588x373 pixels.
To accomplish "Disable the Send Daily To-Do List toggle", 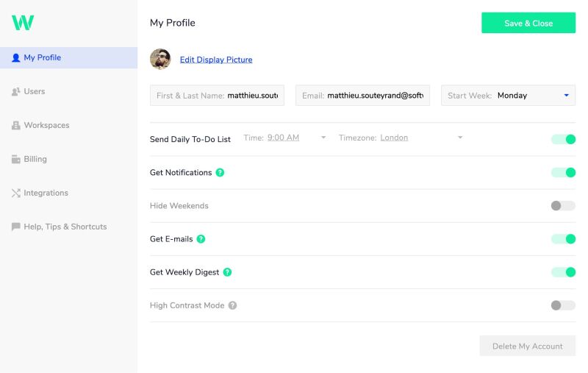I will [x=563, y=139].
